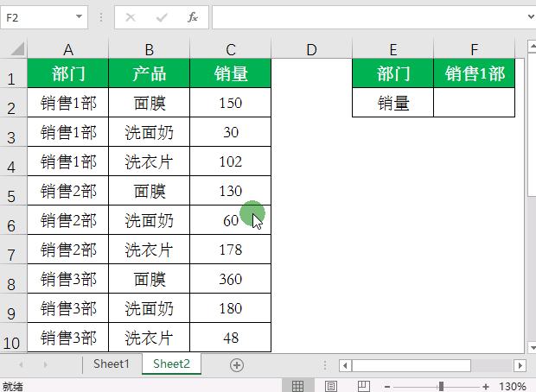Add a new sheet with plus icon

point(237,365)
